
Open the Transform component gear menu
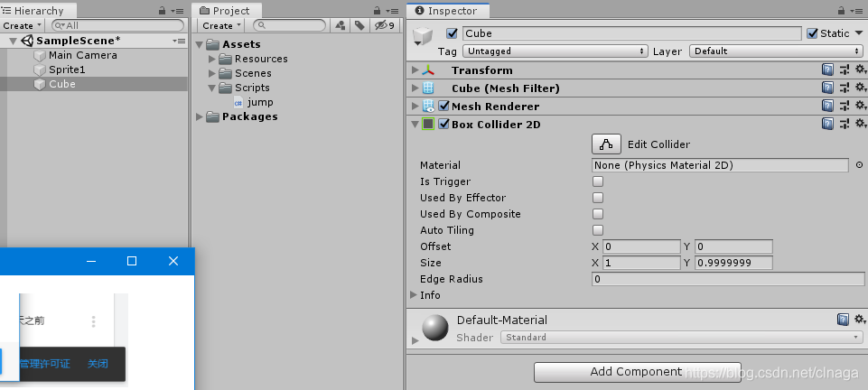click(860, 70)
